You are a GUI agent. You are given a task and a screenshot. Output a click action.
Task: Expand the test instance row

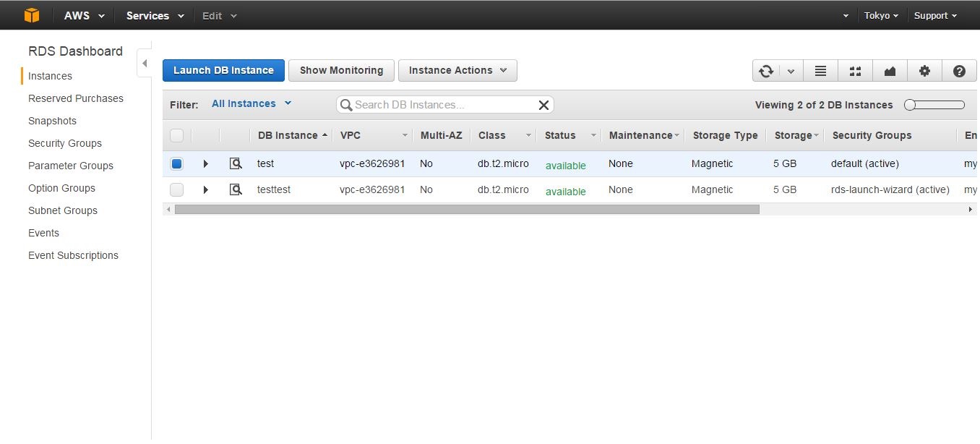tap(206, 163)
